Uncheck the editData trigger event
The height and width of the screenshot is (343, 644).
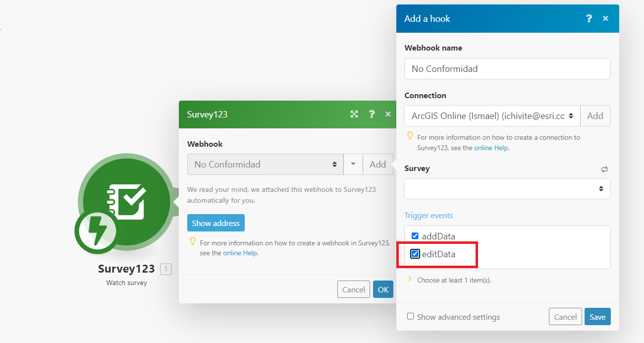coord(415,254)
